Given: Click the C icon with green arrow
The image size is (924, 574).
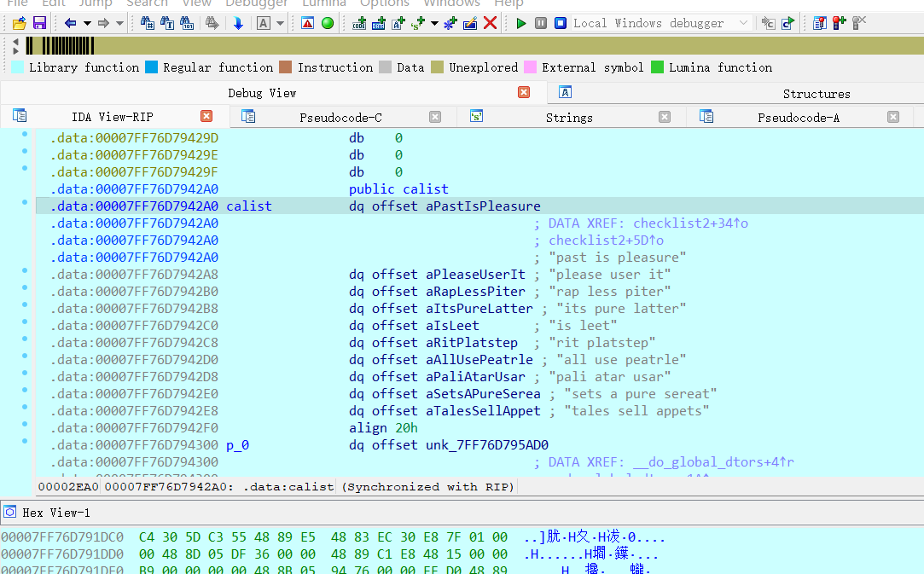Looking at the screenshot, I should click(x=787, y=23).
